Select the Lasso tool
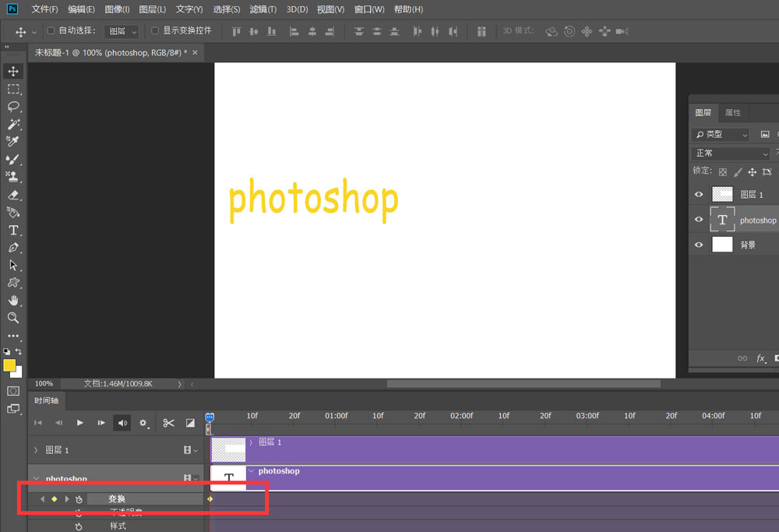The image size is (779, 532). coord(13,107)
